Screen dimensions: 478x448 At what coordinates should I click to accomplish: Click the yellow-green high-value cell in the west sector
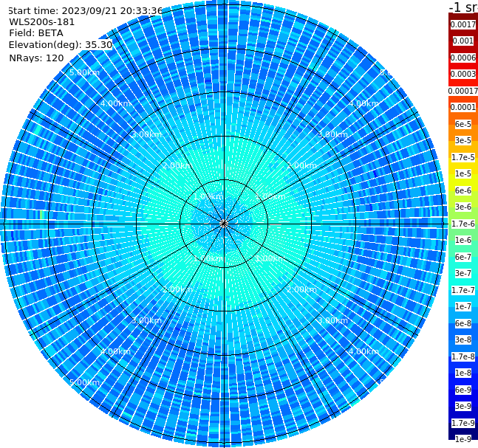(41, 215)
